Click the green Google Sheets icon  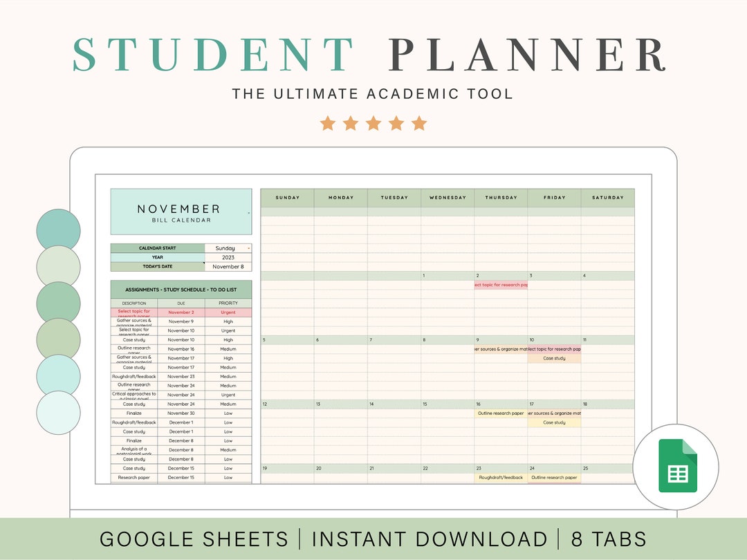(x=677, y=466)
